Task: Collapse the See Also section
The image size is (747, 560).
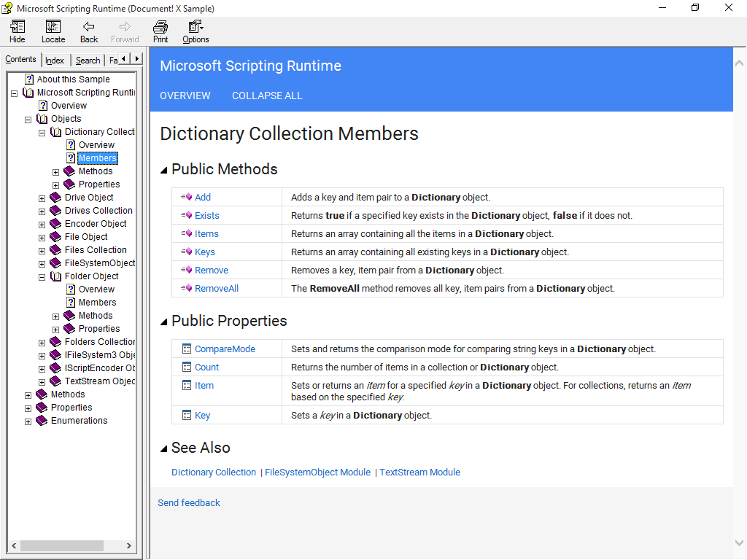Action: pos(164,448)
